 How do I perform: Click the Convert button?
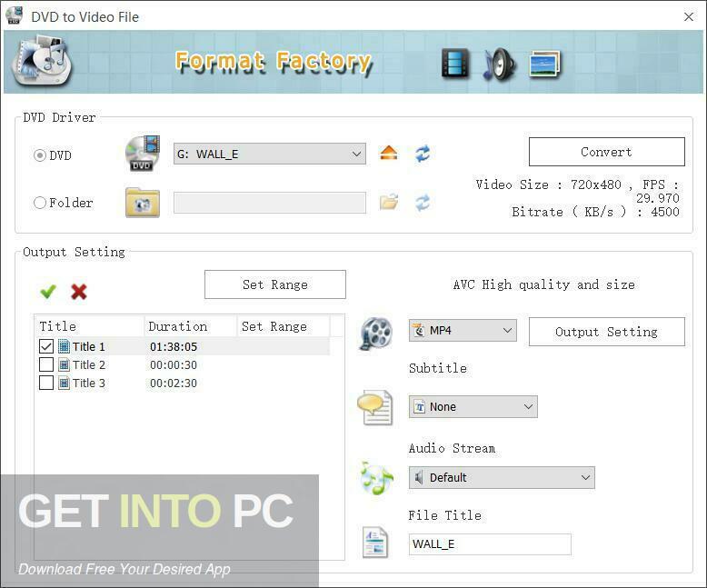click(606, 152)
